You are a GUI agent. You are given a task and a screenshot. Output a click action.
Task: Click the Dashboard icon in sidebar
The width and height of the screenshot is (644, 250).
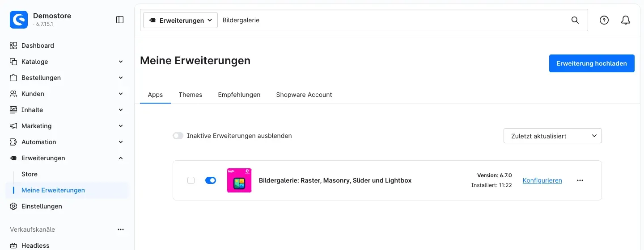(13, 46)
